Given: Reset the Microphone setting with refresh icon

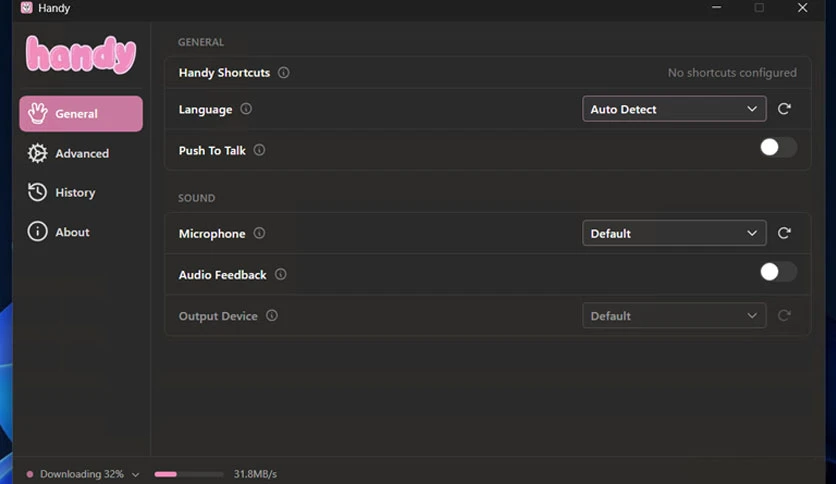Looking at the screenshot, I should (784, 233).
